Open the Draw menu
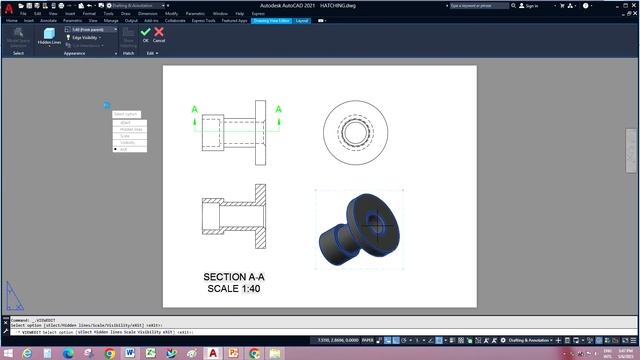The image size is (640, 360). (x=125, y=13)
